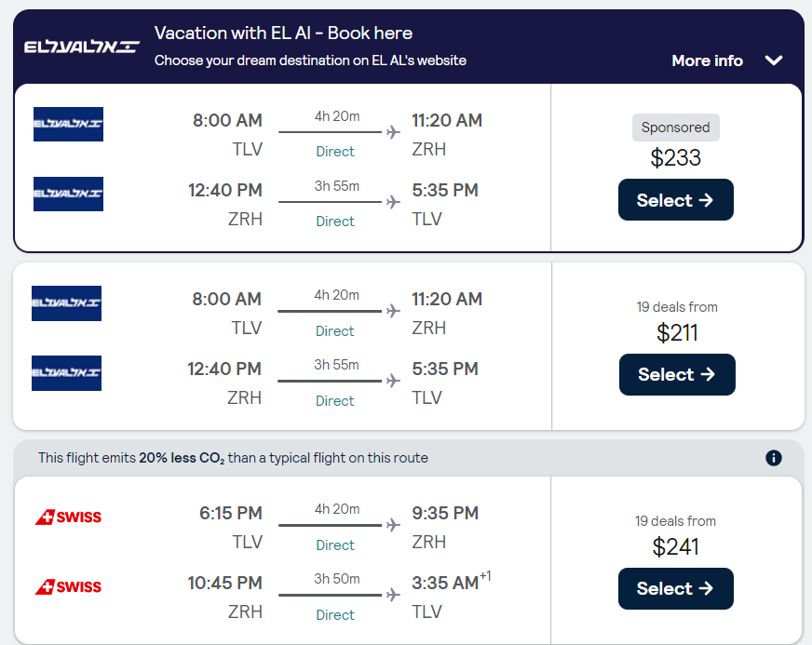Select the sponsored $233 EL AL flight
Image resolution: width=812 pixels, height=645 pixels.
(675, 200)
